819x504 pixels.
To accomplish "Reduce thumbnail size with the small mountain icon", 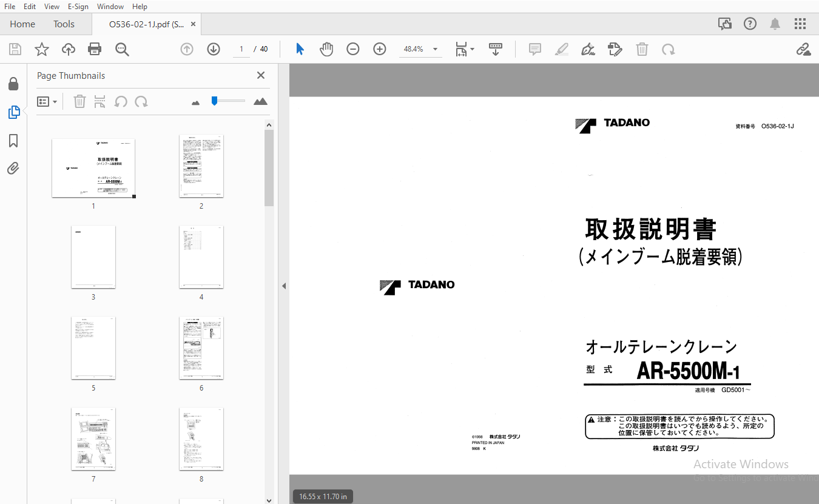I will 195,102.
